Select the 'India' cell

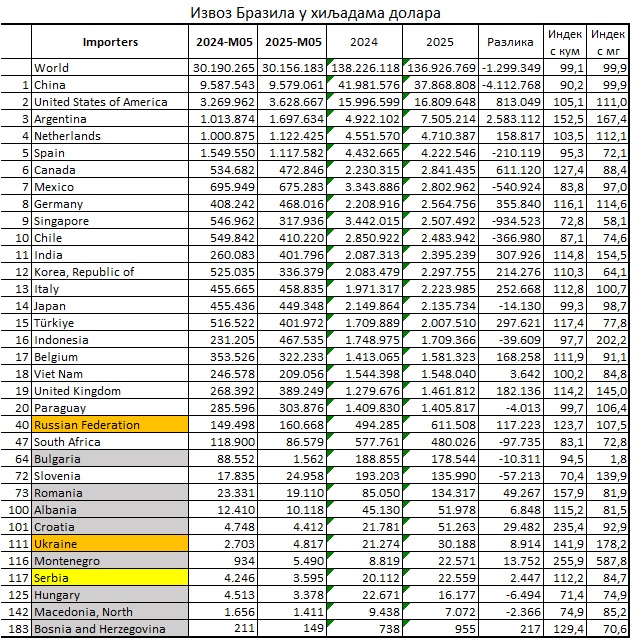click(110, 255)
